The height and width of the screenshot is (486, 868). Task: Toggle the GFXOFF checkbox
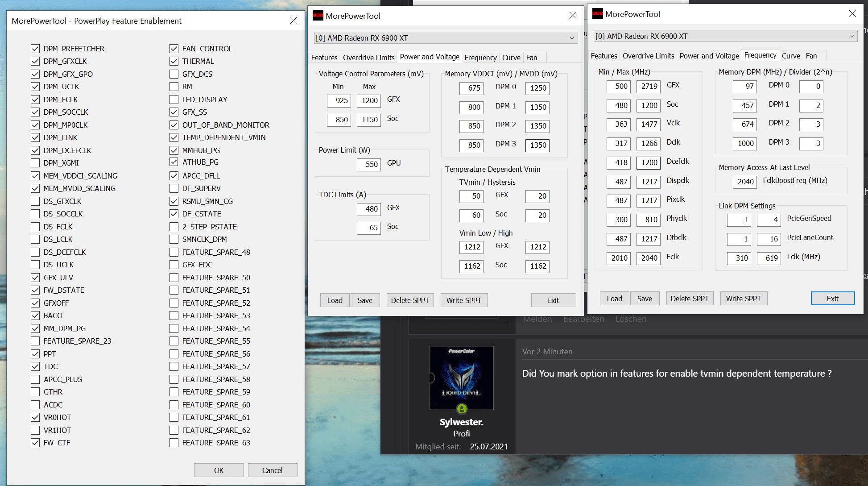click(x=35, y=303)
